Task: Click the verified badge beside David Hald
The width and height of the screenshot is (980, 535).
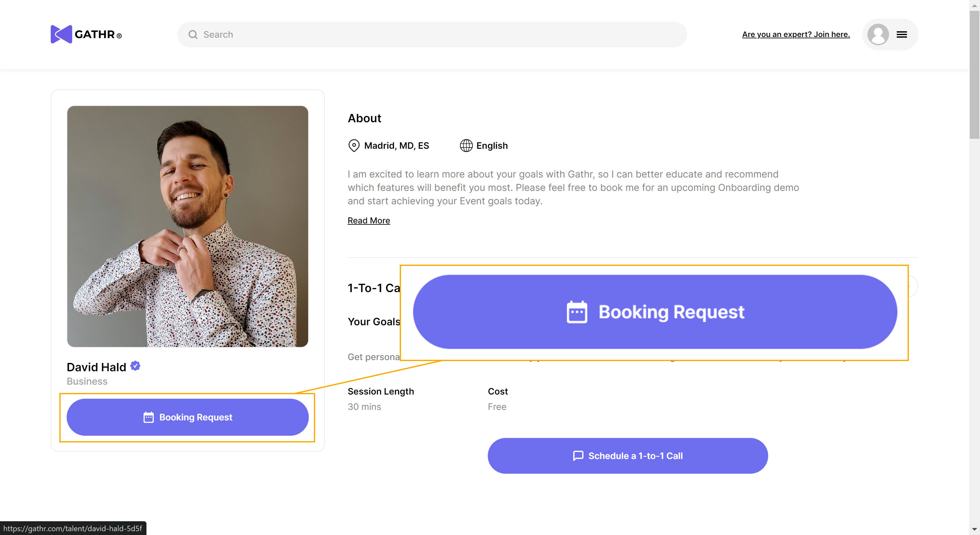Action: point(136,366)
